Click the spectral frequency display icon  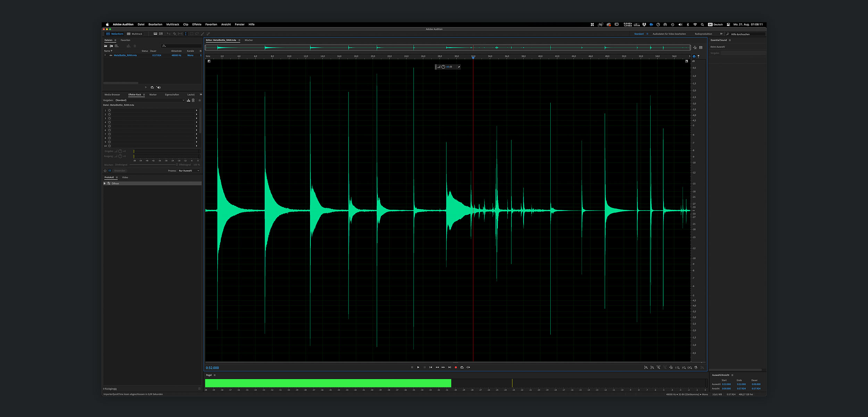(155, 34)
